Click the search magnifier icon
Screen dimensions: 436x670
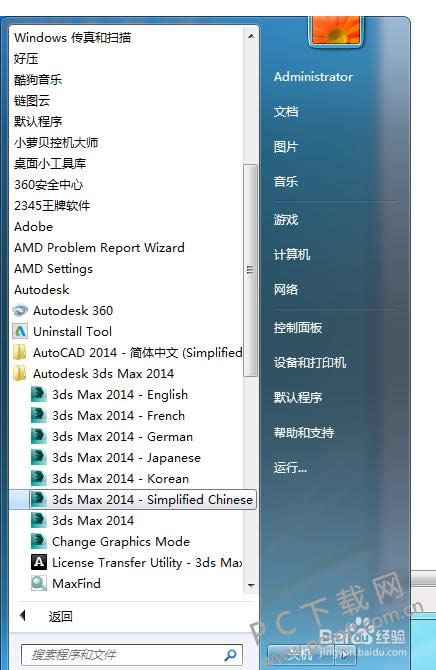coord(230,654)
